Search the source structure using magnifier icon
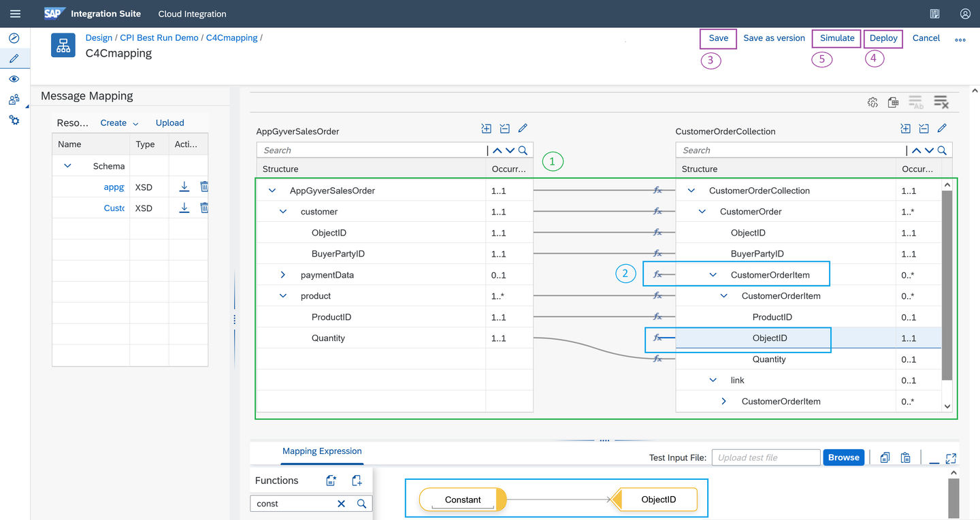Screen dimensions: 980x520 [x=523, y=150]
